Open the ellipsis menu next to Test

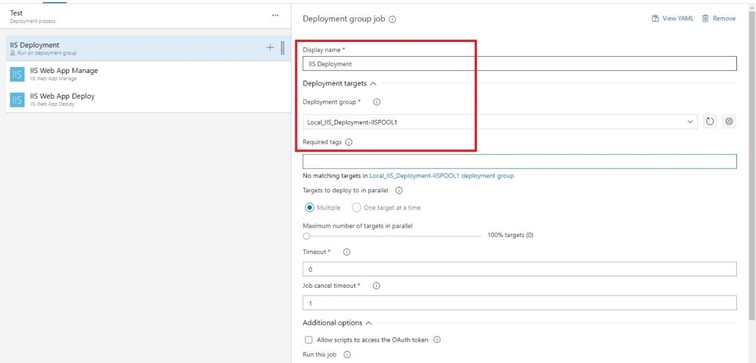[275, 15]
